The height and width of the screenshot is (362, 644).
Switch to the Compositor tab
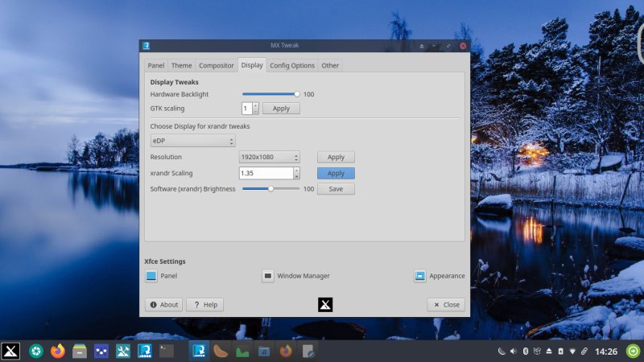[x=217, y=65]
